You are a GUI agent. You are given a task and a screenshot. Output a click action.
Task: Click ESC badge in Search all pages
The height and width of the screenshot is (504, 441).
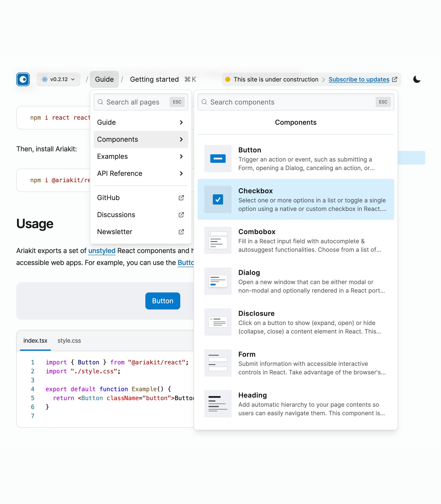[x=177, y=102]
